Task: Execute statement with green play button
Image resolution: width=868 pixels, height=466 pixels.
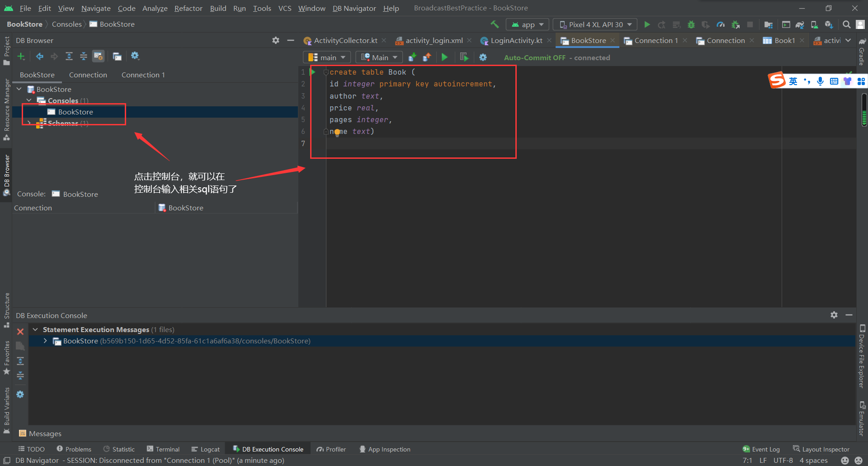Action: 445,57
